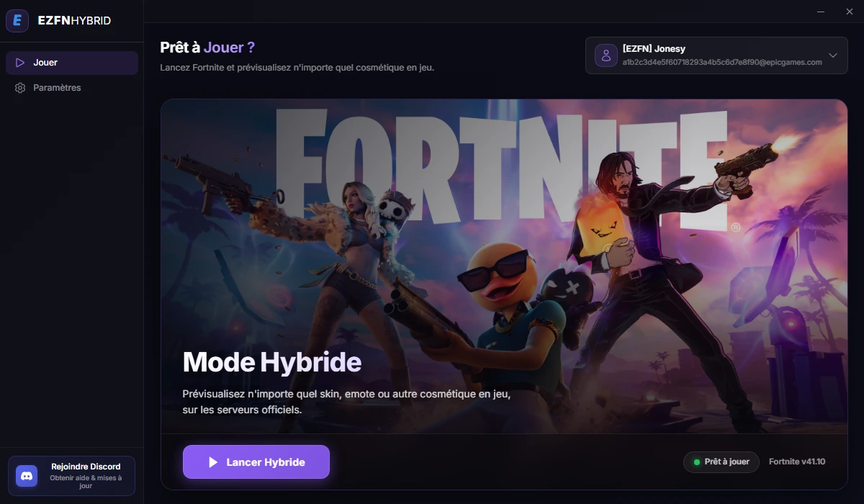Click the account email address text
The height and width of the screenshot is (504, 864).
tap(722, 63)
